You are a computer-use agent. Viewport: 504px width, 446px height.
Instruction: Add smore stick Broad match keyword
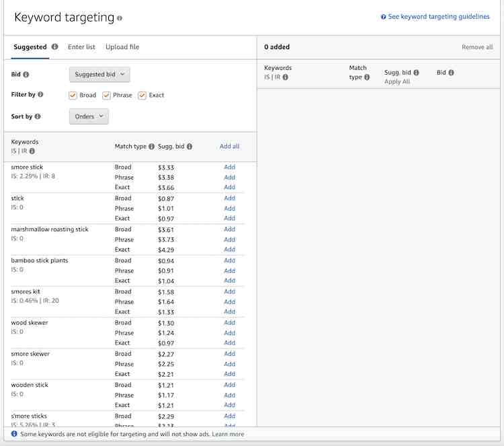230,167
